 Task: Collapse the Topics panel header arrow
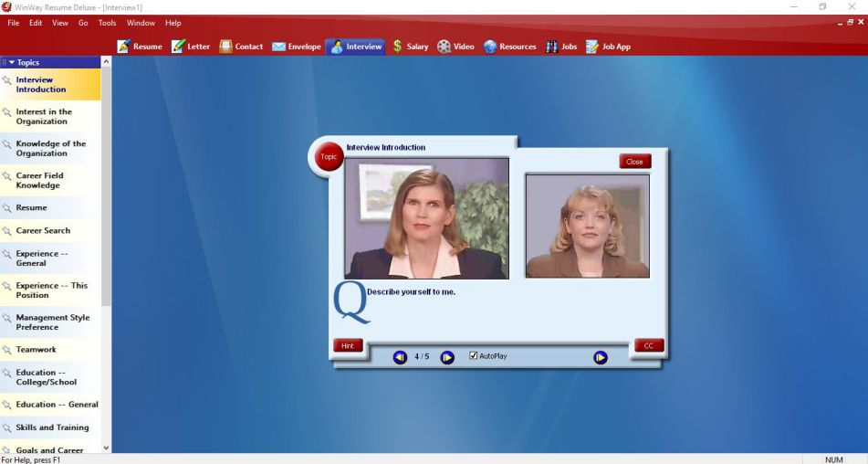click(11, 63)
